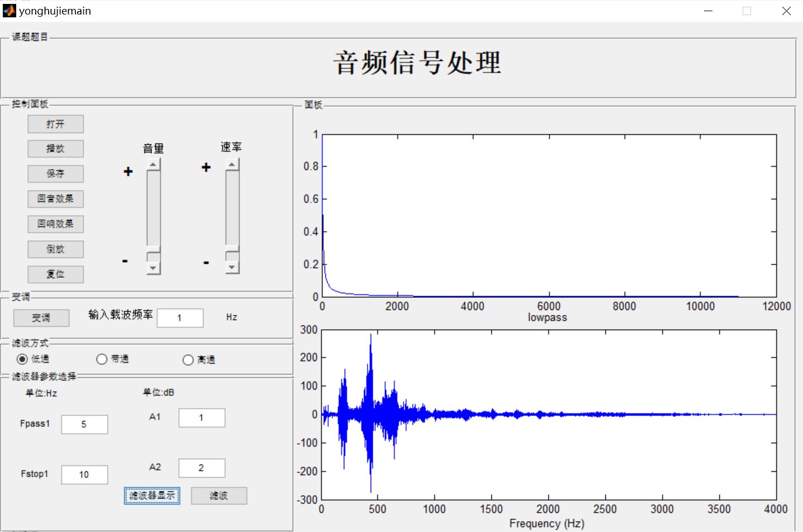The width and height of the screenshot is (803, 532).
Task: Click the 速率 speed slider up arrow
Action: [x=232, y=164]
